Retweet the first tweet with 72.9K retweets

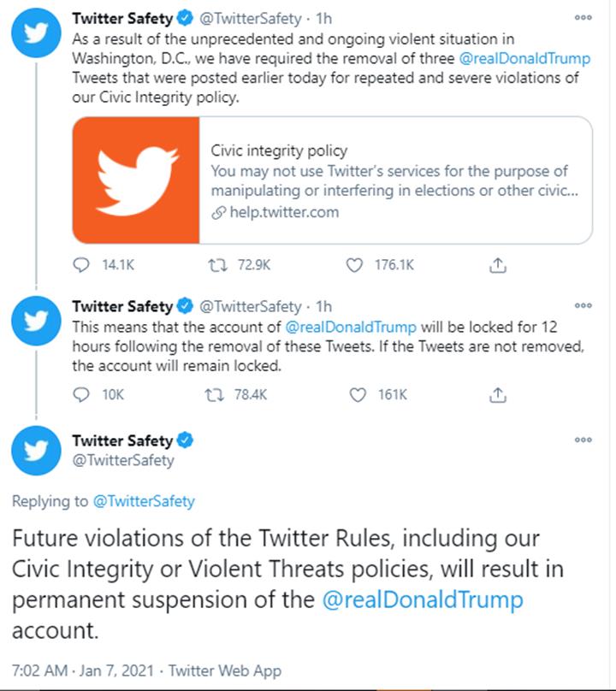tap(217, 265)
